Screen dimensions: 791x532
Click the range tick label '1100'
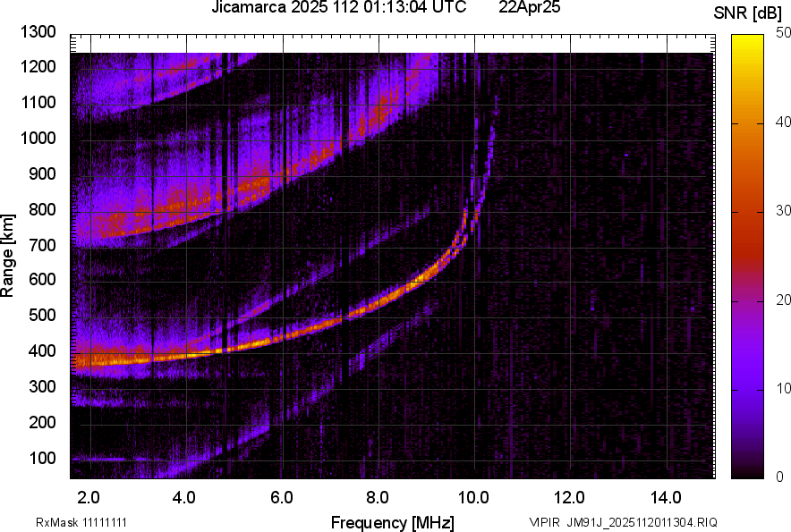(38, 102)
